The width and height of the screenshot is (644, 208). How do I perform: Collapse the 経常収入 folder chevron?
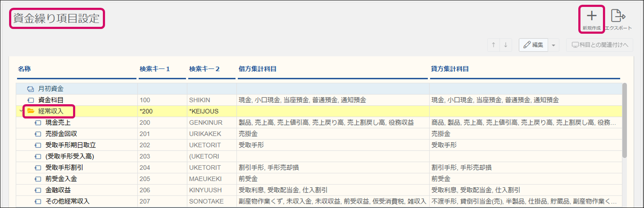[x=21, y=111]
